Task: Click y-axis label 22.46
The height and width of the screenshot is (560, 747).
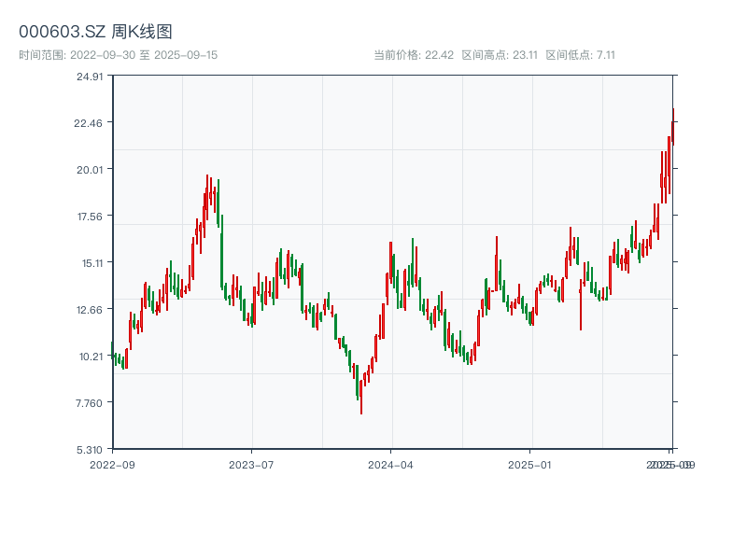Action: click(88, 123)
